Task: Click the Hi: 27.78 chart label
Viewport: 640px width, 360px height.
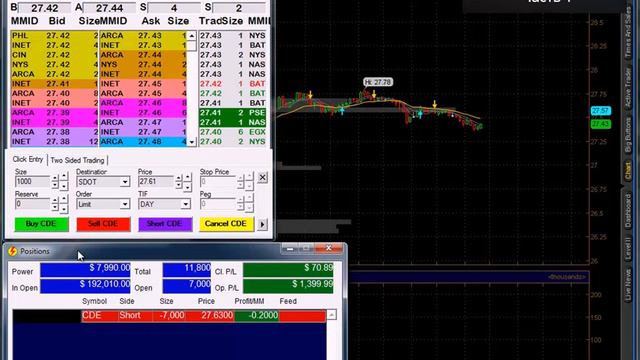Action: click(x=378, y=82)
